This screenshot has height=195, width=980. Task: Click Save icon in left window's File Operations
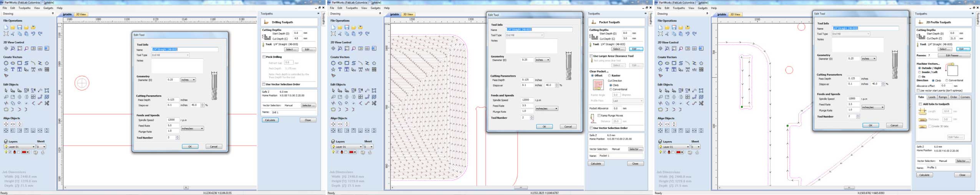pos(20,27)
